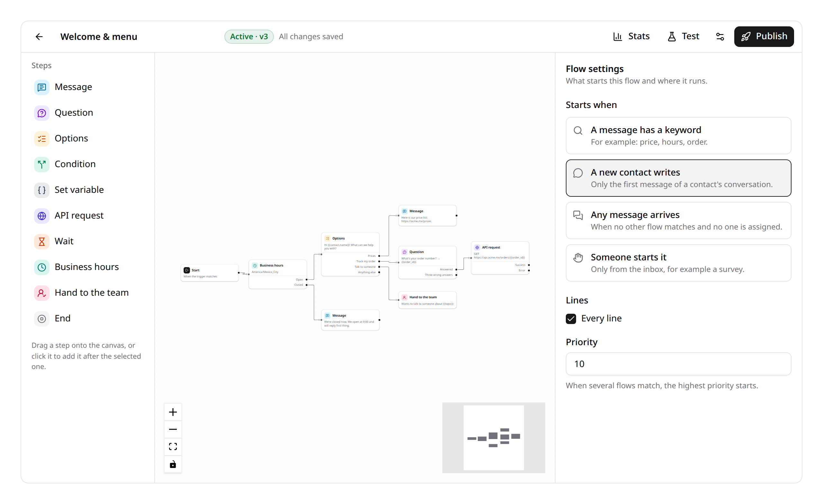Select 'Any message arrives' trigger

point(678,221)
